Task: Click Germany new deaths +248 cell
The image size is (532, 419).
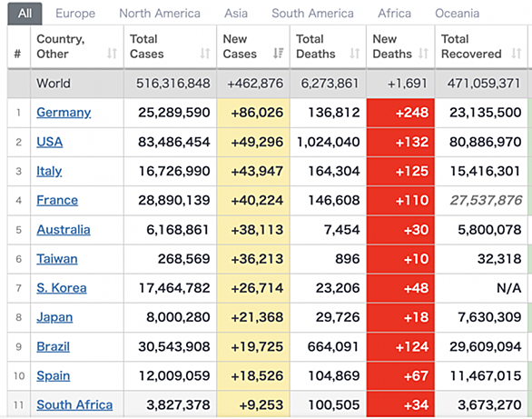Action: point(400,113)
